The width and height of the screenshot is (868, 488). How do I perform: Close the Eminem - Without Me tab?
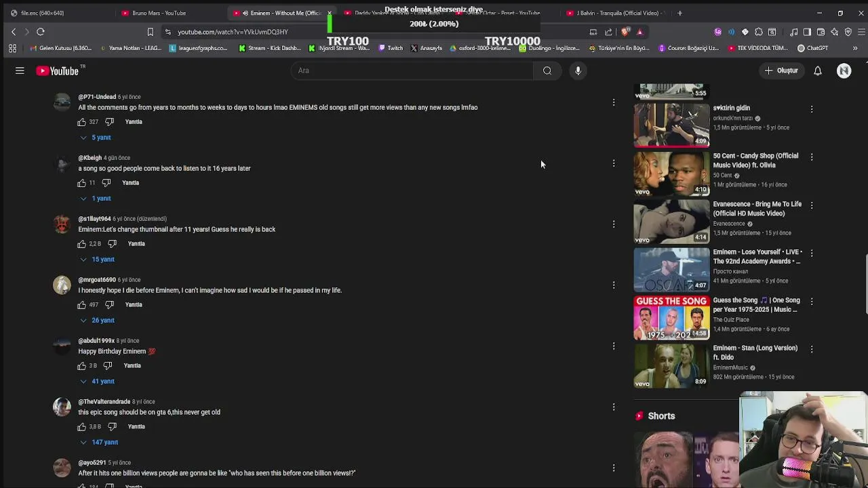(x=330, y=13)
